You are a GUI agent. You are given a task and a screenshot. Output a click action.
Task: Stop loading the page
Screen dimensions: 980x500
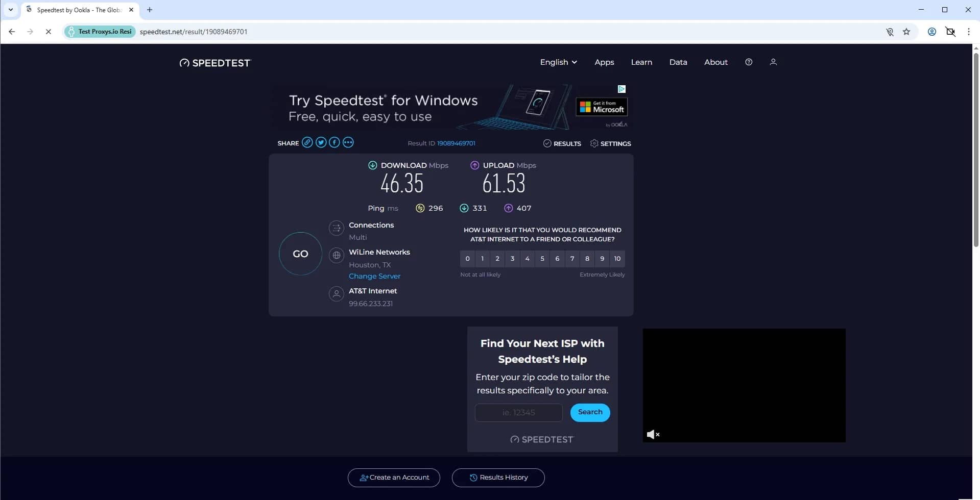pyautogui.click(x=49, y=32)
